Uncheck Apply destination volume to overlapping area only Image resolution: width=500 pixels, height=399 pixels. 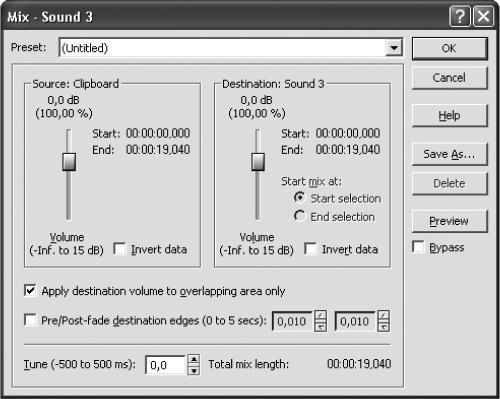point(30,291)
